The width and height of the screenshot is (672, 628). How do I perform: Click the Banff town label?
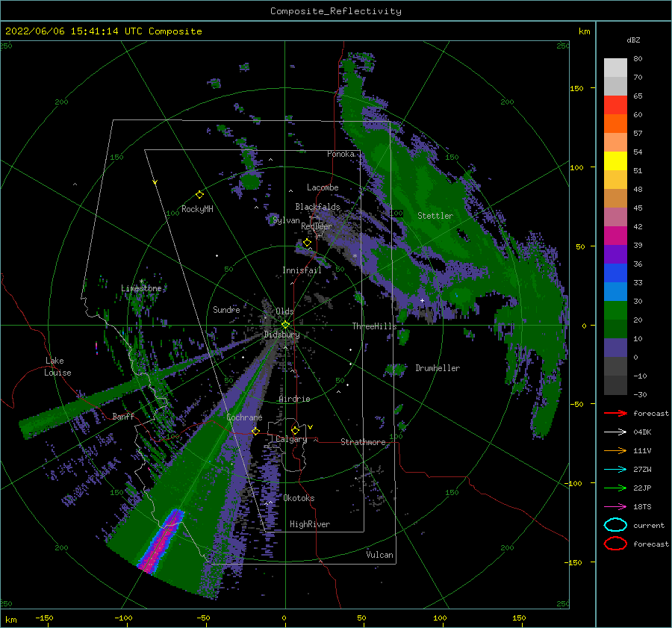(123, 416)
